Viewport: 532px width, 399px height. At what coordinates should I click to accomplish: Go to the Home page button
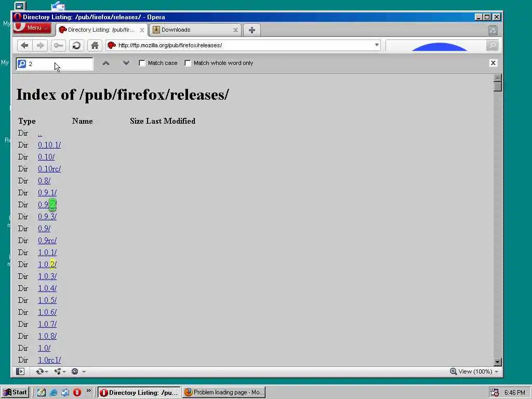95,45
